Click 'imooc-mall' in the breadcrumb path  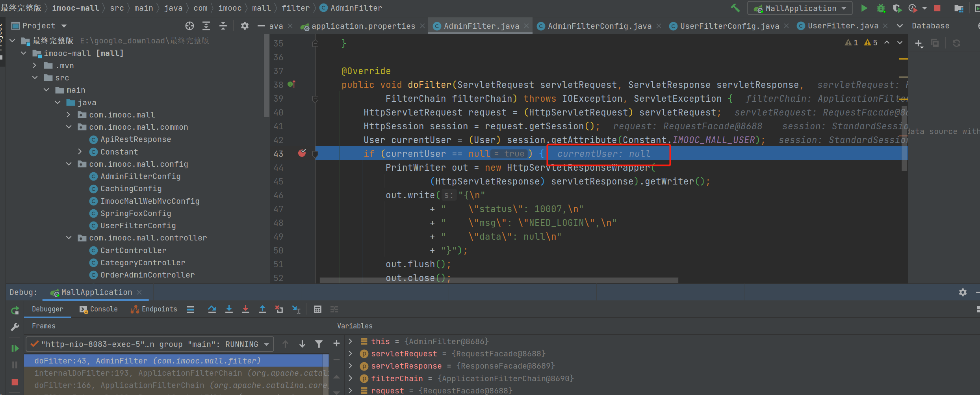click(x=76, y=8)
